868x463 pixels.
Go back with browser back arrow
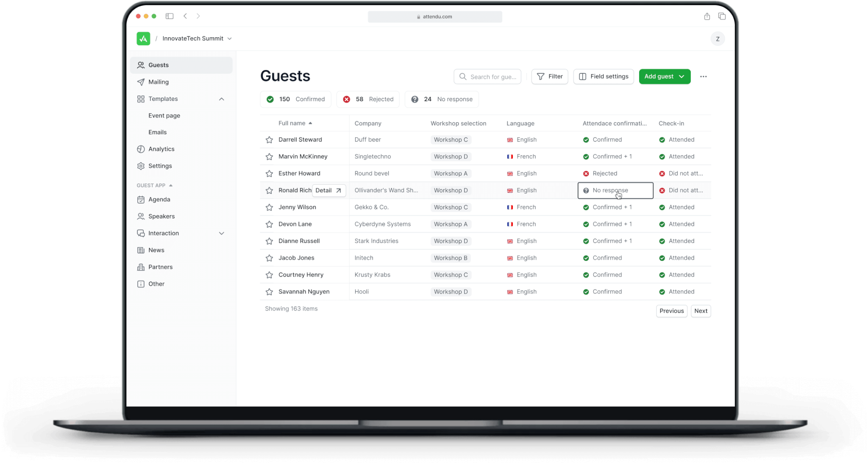coord(185,16)
